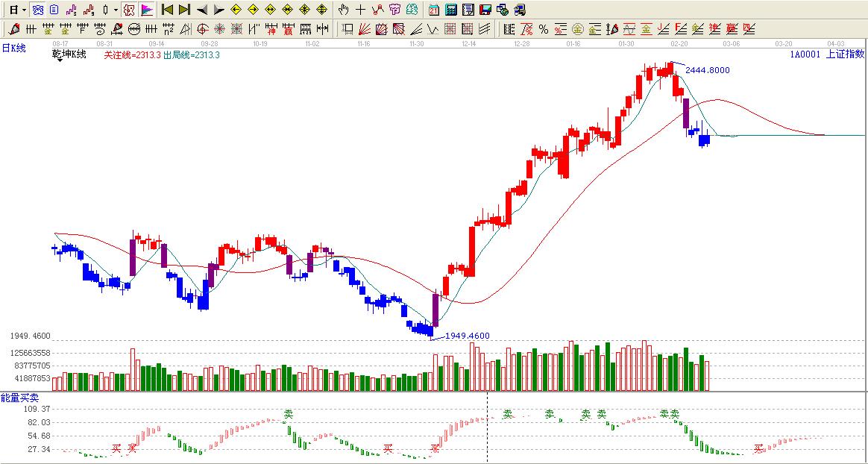
Task: Click the red pencil draw tool
Action: click(x=13, y=29)
